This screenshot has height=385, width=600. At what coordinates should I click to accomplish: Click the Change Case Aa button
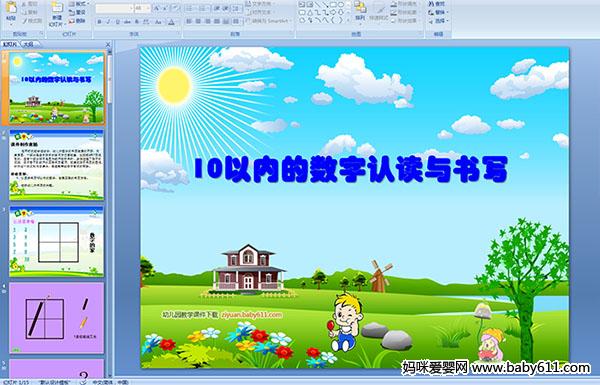point(158,22)
